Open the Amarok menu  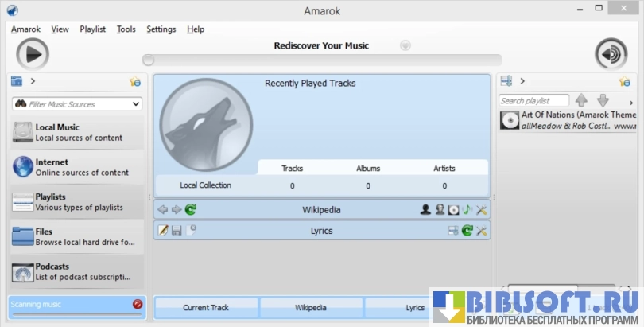(25, 29)
